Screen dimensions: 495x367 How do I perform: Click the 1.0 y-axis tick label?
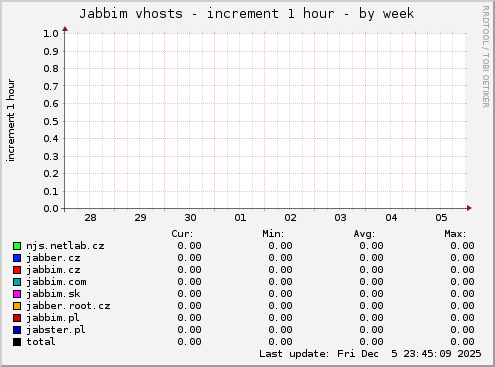coord(51,33)
